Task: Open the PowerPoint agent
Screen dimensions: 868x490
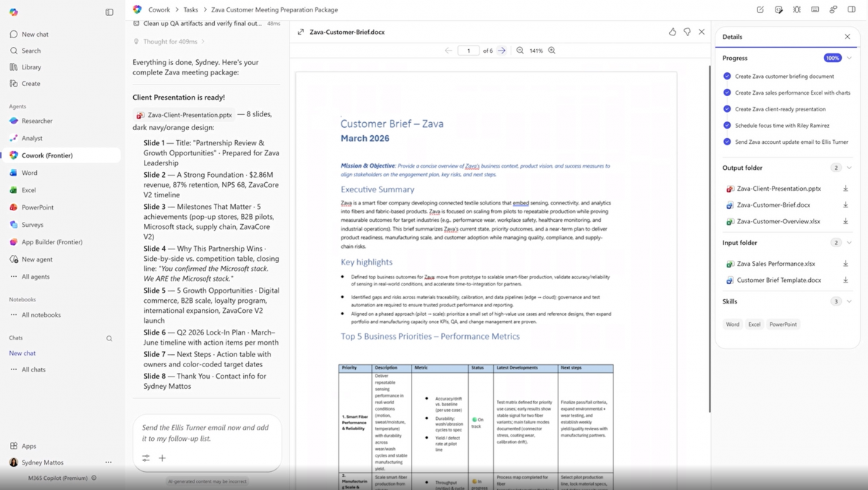Action: pyautogui.click(x=34, y=207)
